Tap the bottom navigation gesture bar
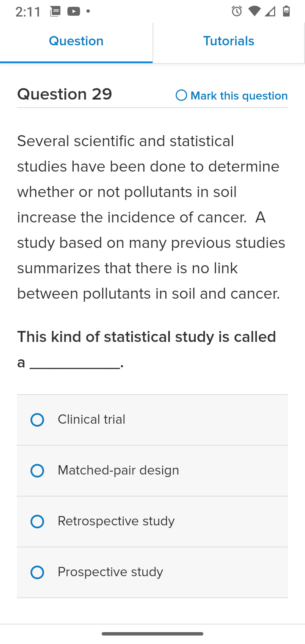 click(x=152, y=634)
